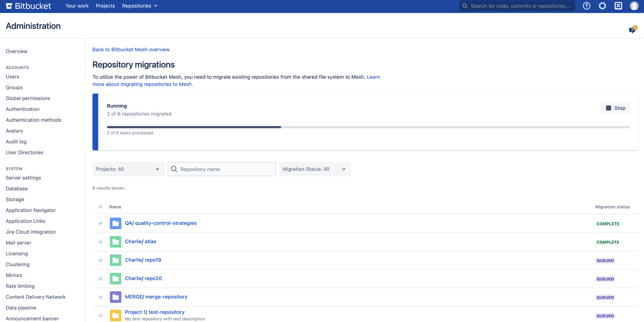The height and width of the screenshot is (322, 644).
Task: Go to Your work
Action: pos(77,6)
